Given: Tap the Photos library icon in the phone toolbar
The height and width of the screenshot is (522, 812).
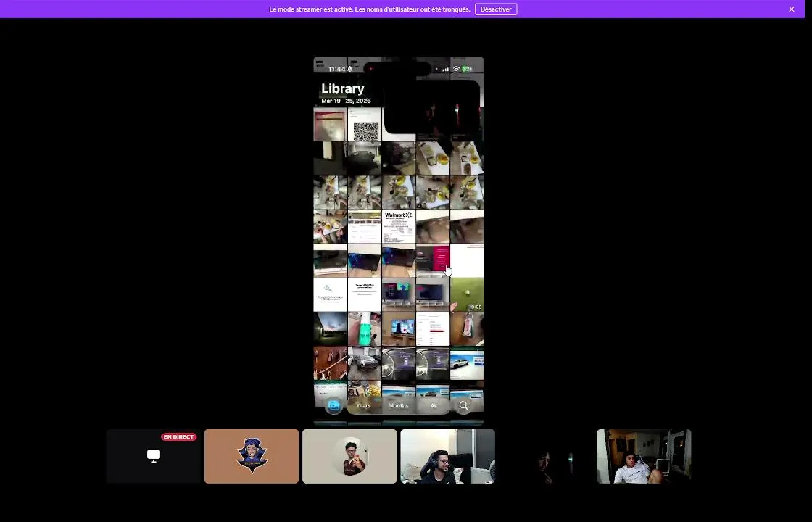Looking at the screenshot, I should tap(333, 406).
